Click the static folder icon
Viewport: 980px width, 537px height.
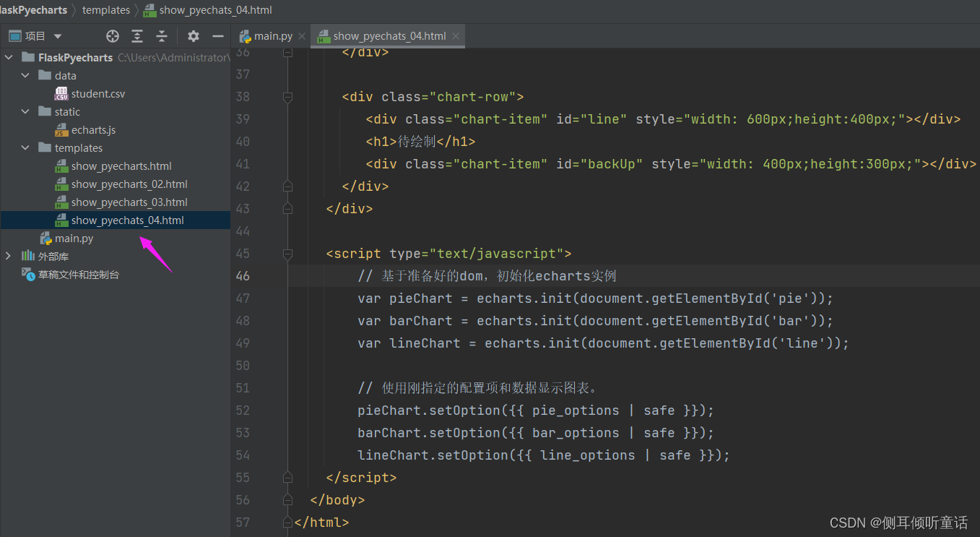(x=44, y=111)
